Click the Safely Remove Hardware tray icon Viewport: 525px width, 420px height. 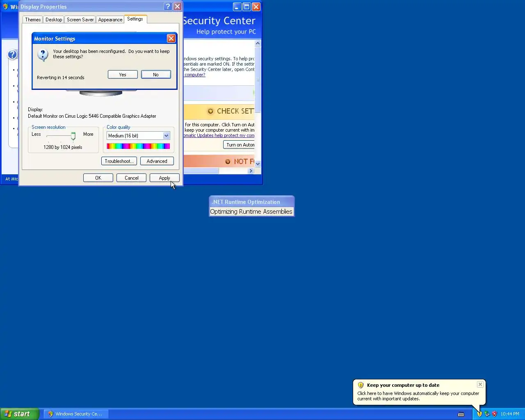(x=487, y=414)
